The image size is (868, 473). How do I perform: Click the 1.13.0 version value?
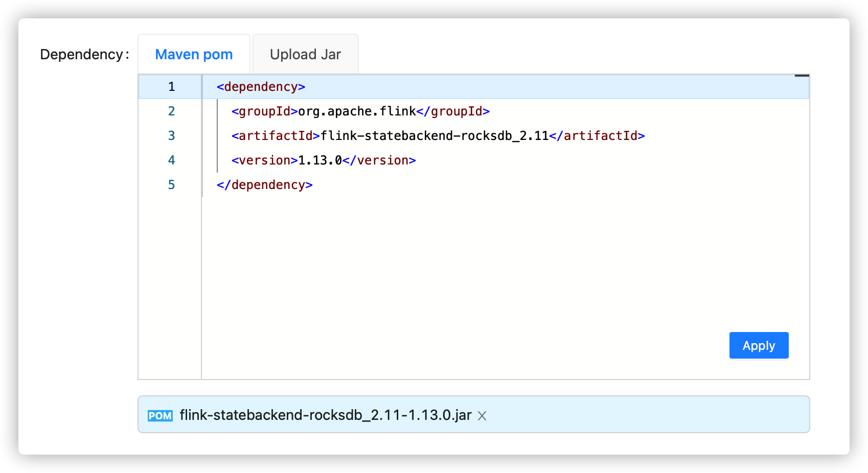point(319,160)
